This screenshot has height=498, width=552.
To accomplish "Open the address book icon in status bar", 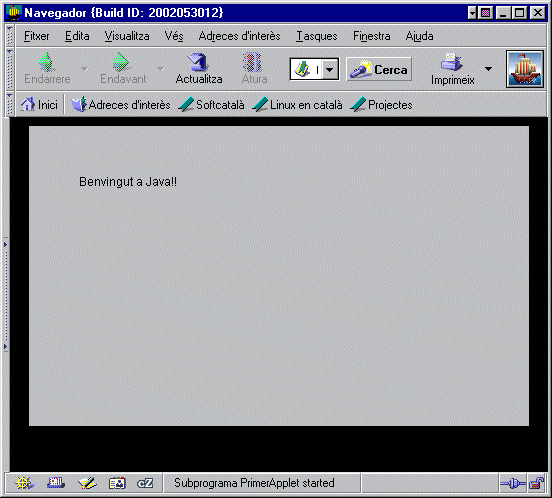I will tap(117, 483).
